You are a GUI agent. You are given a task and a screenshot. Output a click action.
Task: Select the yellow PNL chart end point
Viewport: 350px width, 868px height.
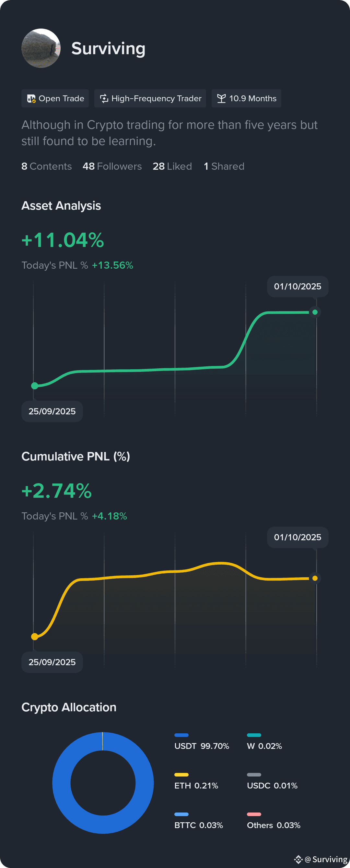(x=315, y=578)
